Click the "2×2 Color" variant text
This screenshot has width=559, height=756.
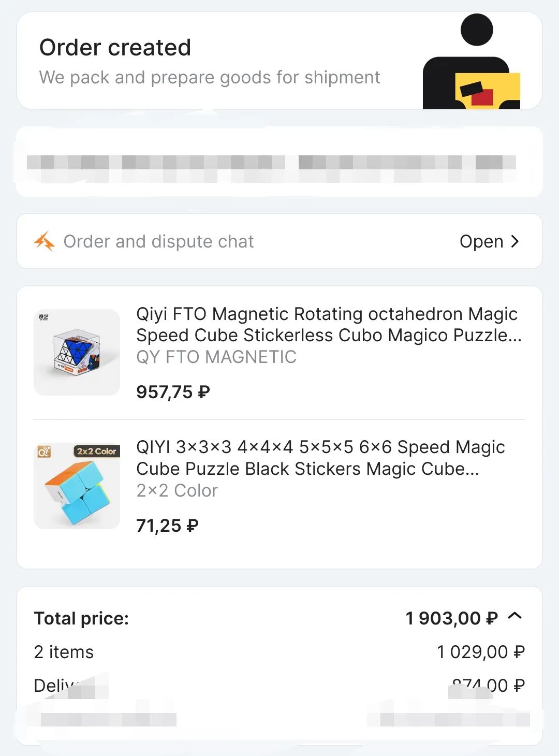click(x=177, y=490)
